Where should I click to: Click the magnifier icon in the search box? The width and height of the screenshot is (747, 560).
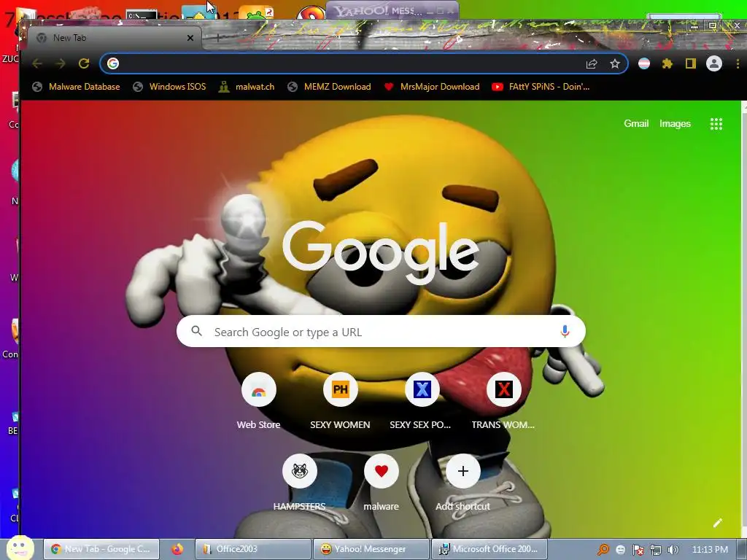(196, 331)
